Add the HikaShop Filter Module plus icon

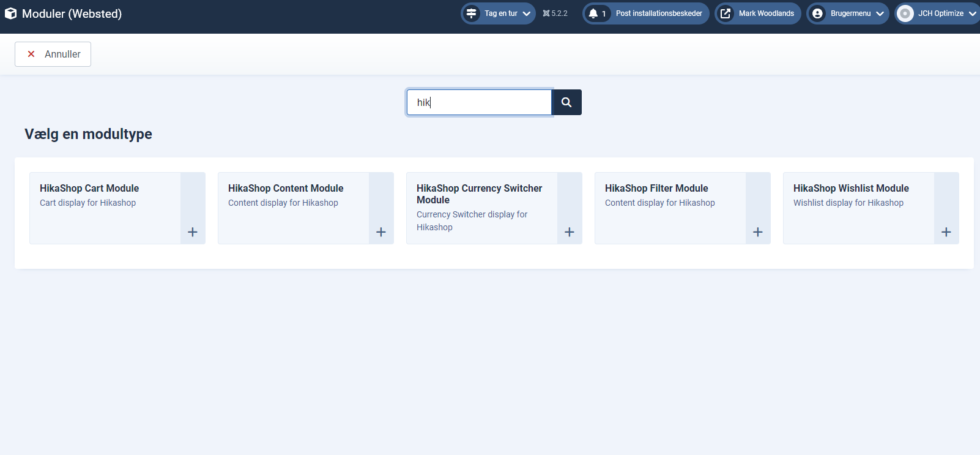(758, 232)
